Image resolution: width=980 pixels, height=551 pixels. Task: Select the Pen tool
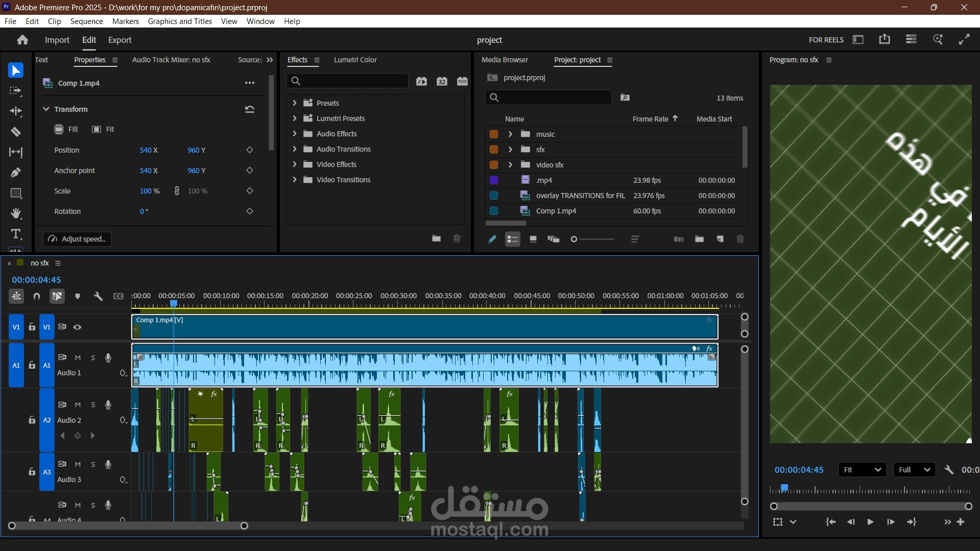16,173
